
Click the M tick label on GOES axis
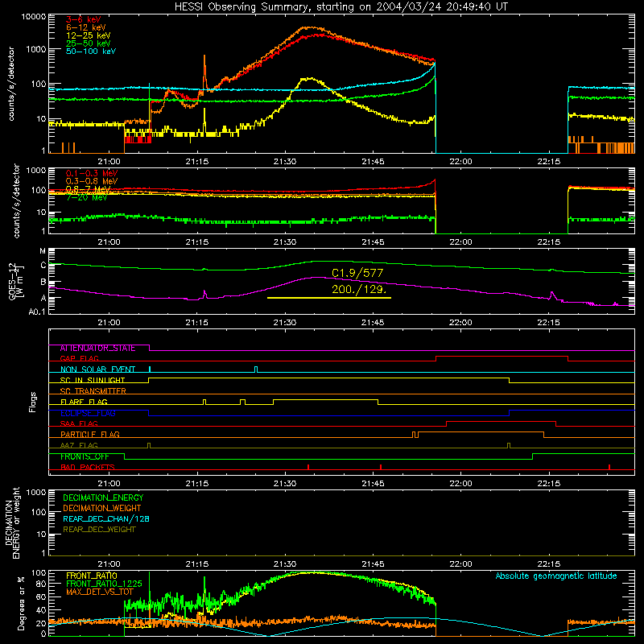pyautogui.click(x=43, y=251)
